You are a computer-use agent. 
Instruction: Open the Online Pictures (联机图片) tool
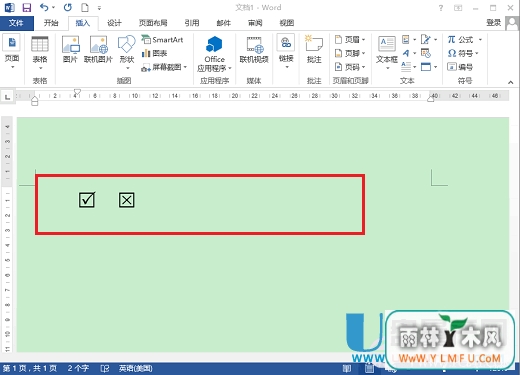click(x=98, y=49)
